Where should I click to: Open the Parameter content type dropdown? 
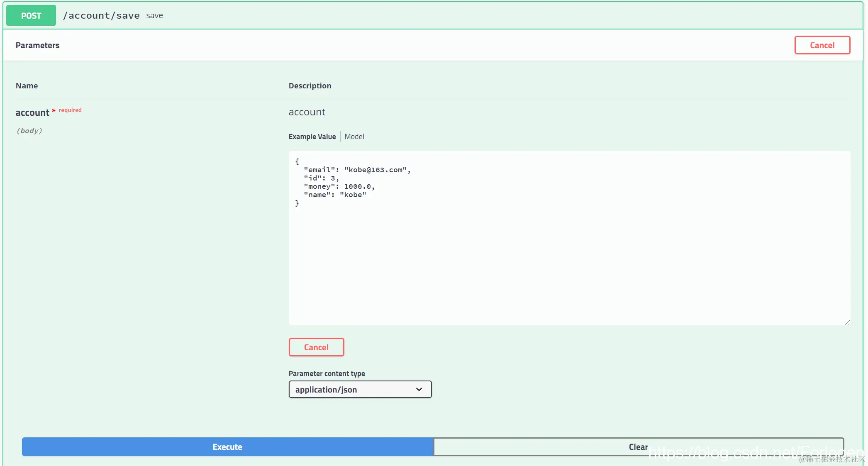[x=360, y=389]
